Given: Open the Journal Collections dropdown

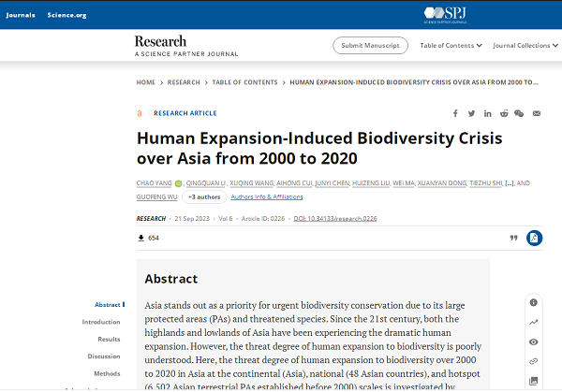Looking at the screenshot, I should pos(525,45).
